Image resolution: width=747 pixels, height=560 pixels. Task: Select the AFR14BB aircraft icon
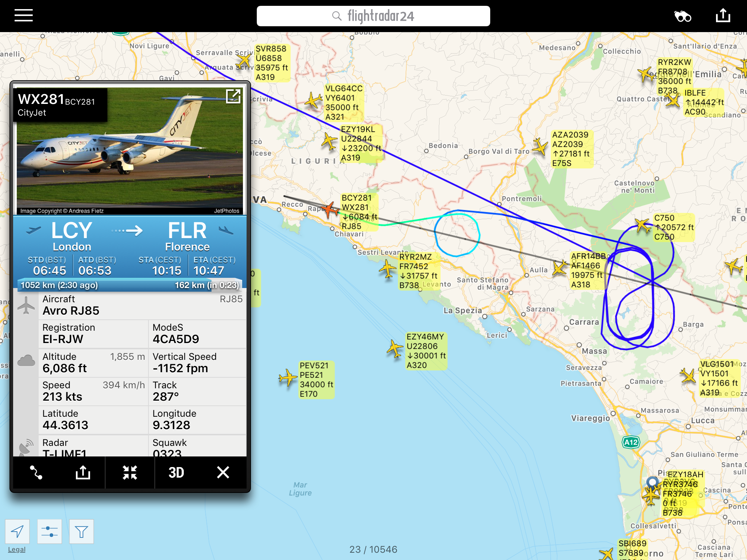coord(560,268)
